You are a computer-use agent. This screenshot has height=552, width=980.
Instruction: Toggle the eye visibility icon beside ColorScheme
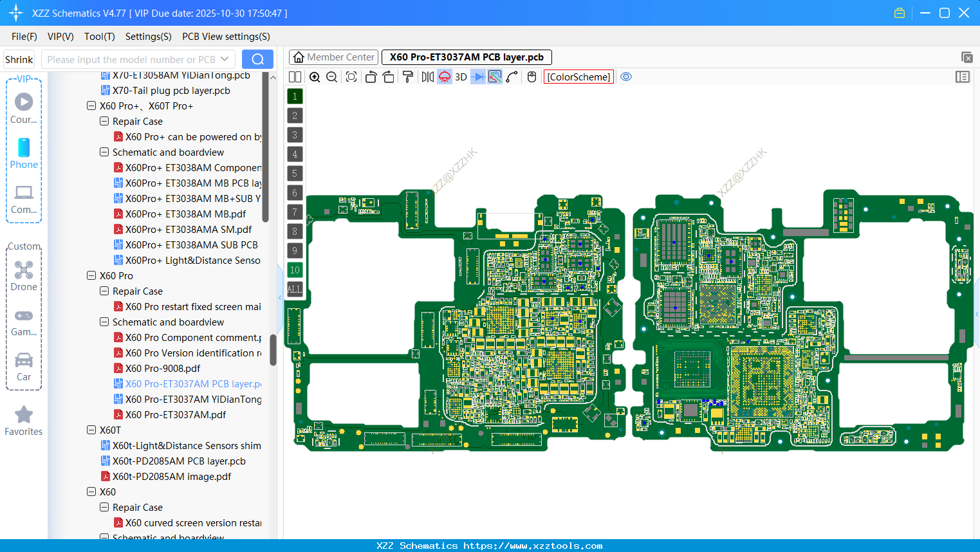pyautogui.click(x=626, y=77)
